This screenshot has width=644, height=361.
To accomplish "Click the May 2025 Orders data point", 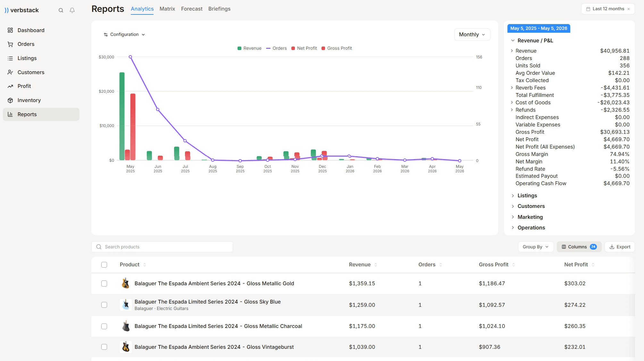I will 130,57.
